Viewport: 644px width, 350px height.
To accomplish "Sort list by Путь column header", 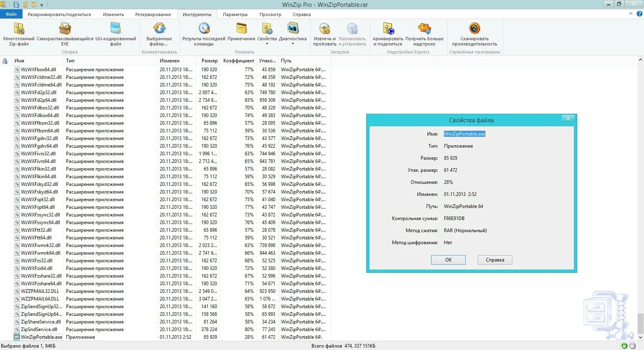I will (304, 61).
